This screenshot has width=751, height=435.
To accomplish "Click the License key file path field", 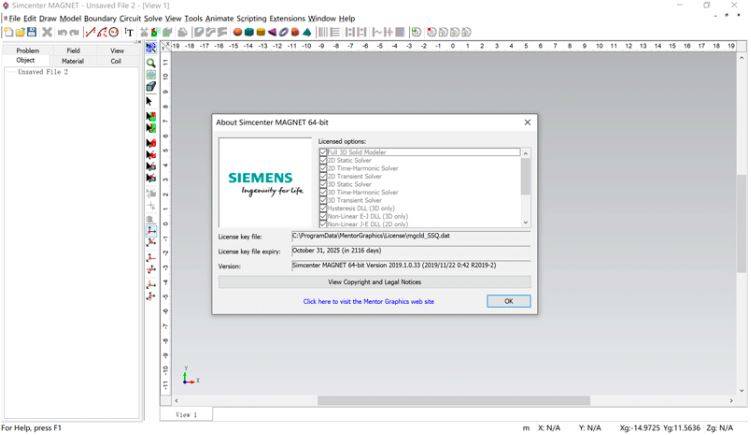I will 411,236.
